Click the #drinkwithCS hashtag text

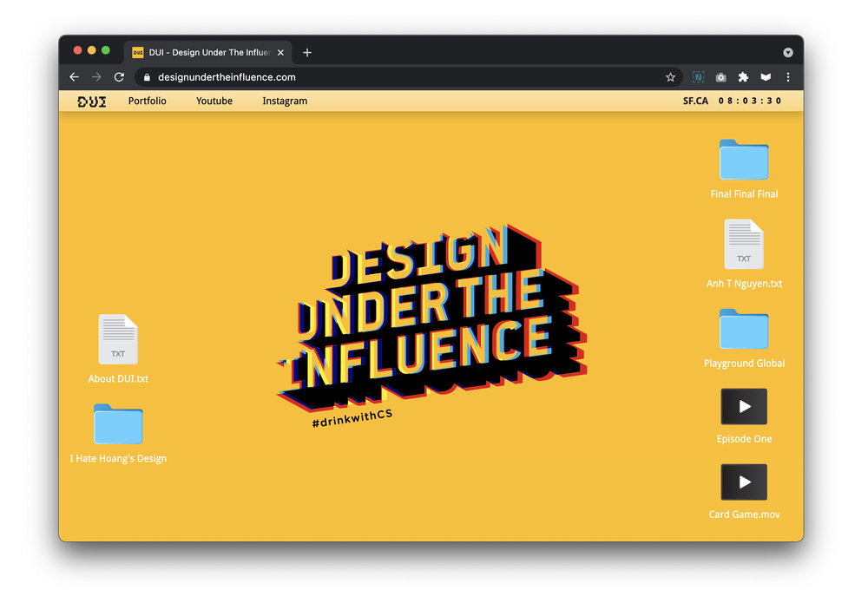pyautogui.click(x=352, y=418)
